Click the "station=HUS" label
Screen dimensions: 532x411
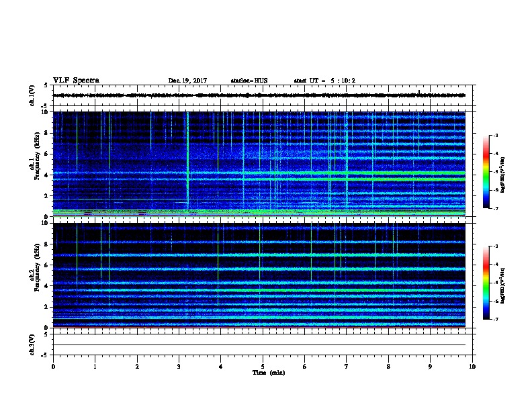coord(249,81)
